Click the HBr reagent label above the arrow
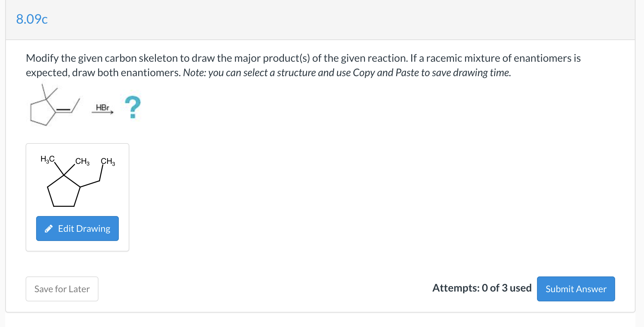644x327 pixels. (x=102, y=107)
